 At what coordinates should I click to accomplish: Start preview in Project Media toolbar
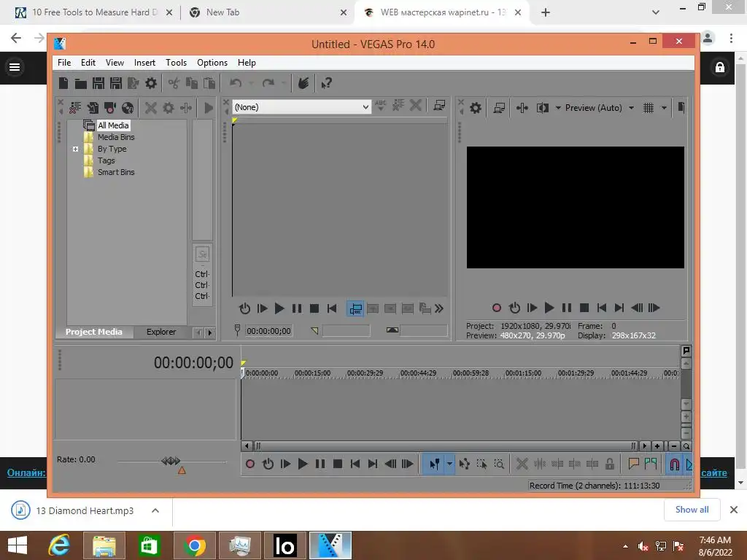click(x=209, y=108)
